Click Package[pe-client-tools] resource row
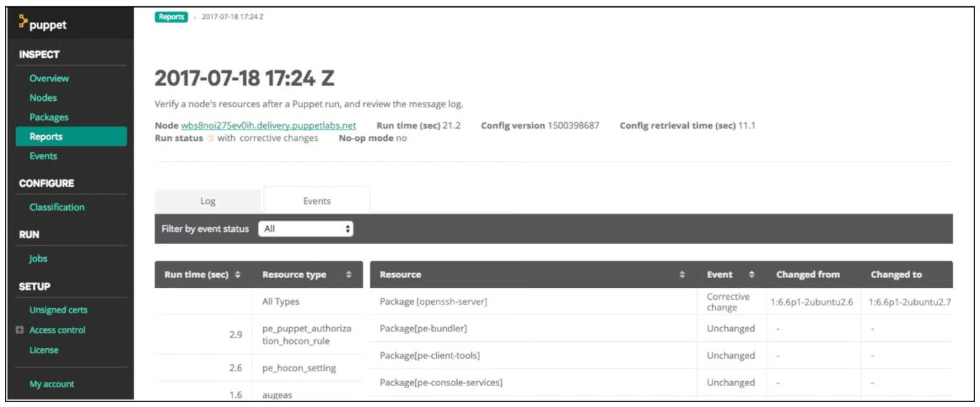Viewport: 980px width, 407px height. click(x=430, y=355)
